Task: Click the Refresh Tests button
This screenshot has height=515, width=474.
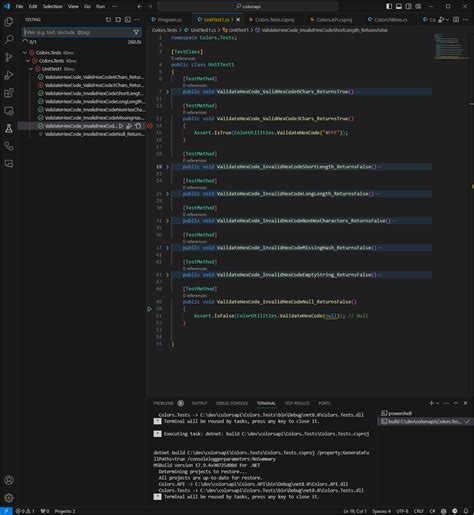Action: (x=108, y=20)
